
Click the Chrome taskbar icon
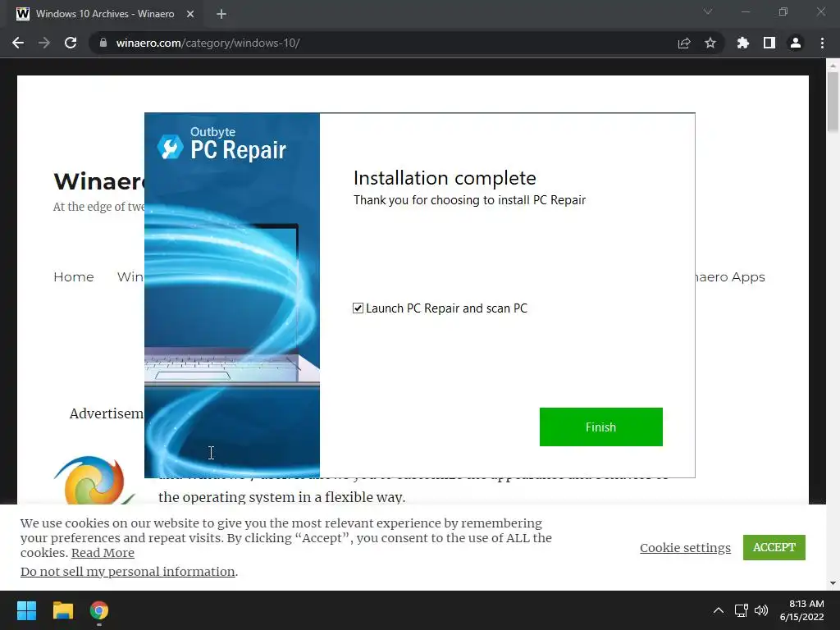coord(99,610)
